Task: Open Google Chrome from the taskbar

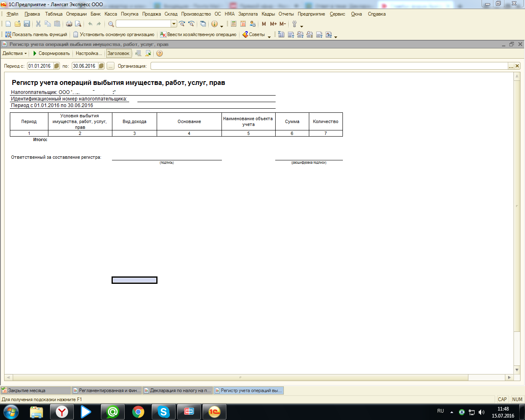Action: pos(138,412)
